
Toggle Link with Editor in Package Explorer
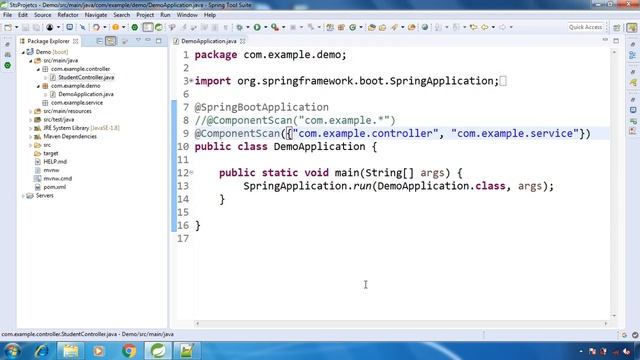[111, 41]
